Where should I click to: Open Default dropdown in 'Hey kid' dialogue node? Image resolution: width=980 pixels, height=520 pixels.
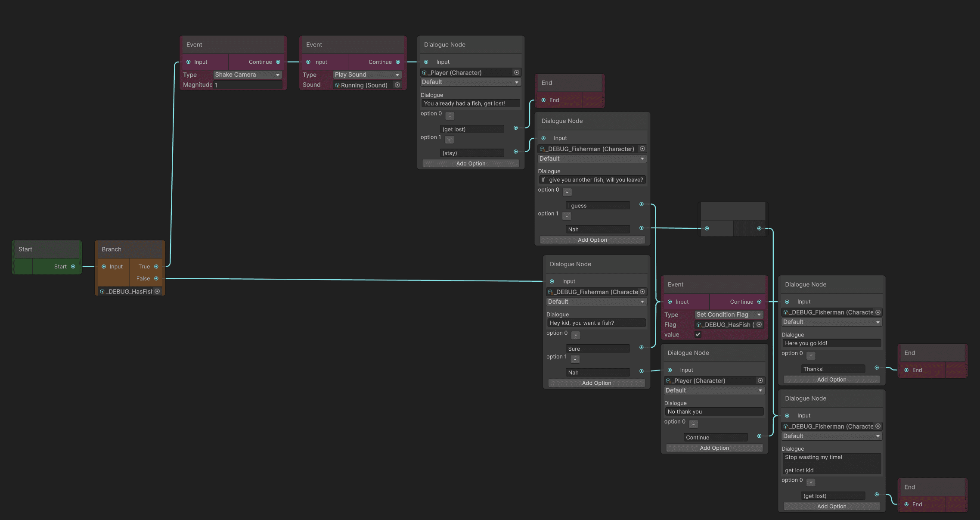click(x=596, y=302)
